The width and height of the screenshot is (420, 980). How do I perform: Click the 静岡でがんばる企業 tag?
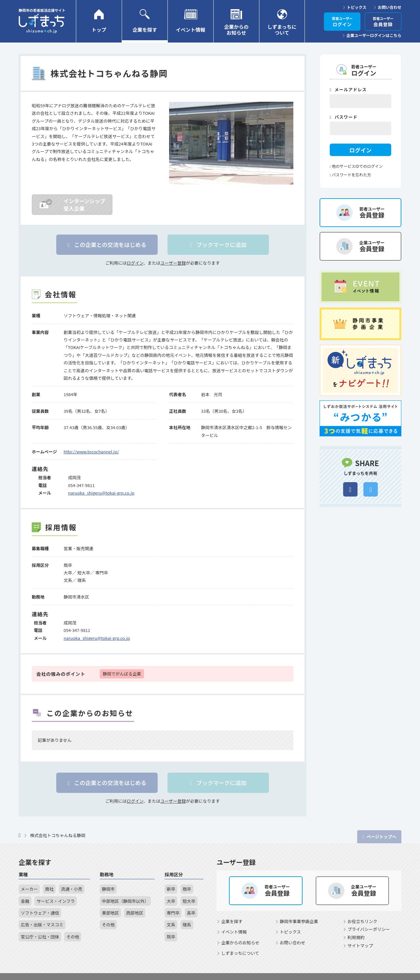click(122, 674)
